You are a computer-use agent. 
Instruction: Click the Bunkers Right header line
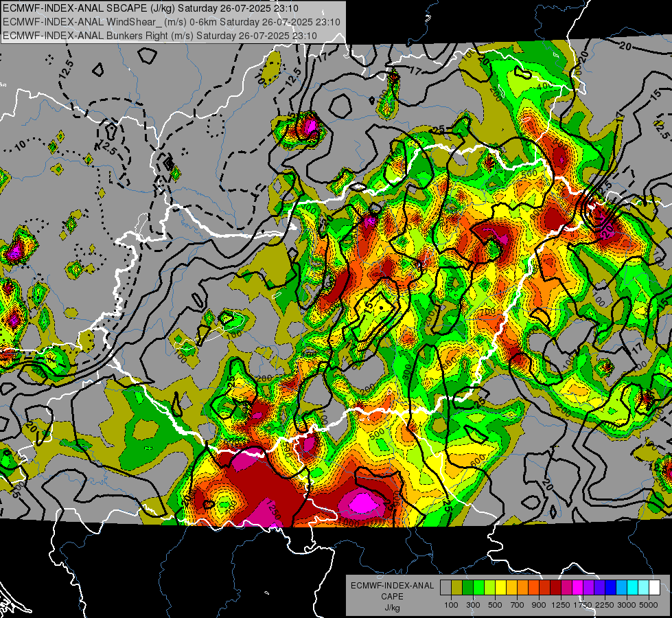[x=160, y=36]
